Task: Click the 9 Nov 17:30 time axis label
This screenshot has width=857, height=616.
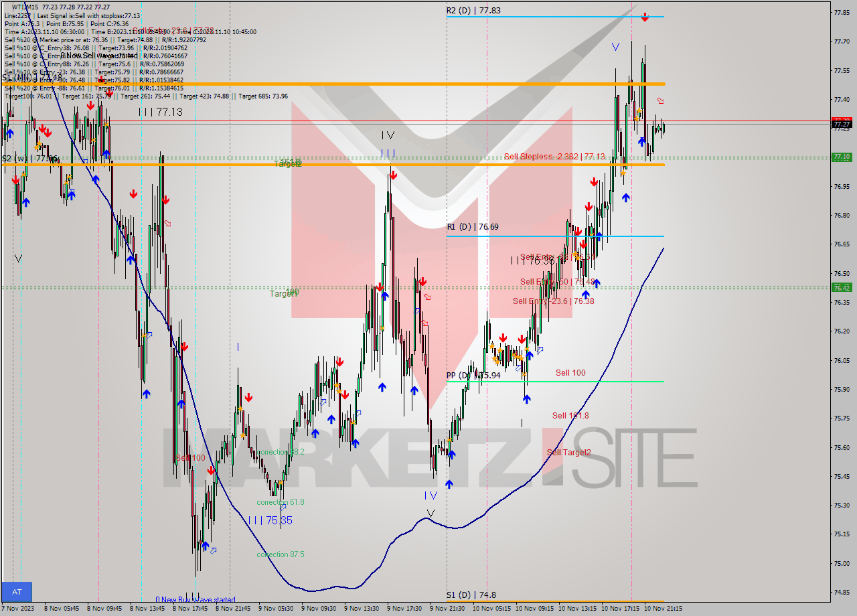Action: click(x=404, y=609)
